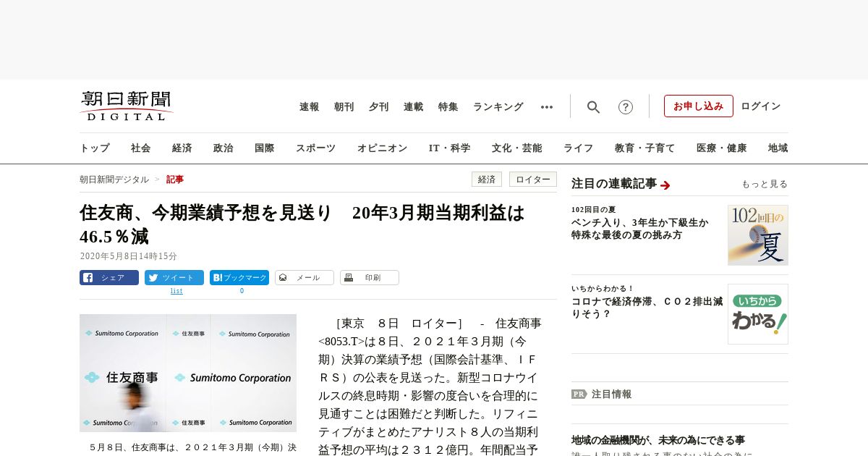Open the 連載 header menu
The image size is (868, 456).
coord(414,107)
